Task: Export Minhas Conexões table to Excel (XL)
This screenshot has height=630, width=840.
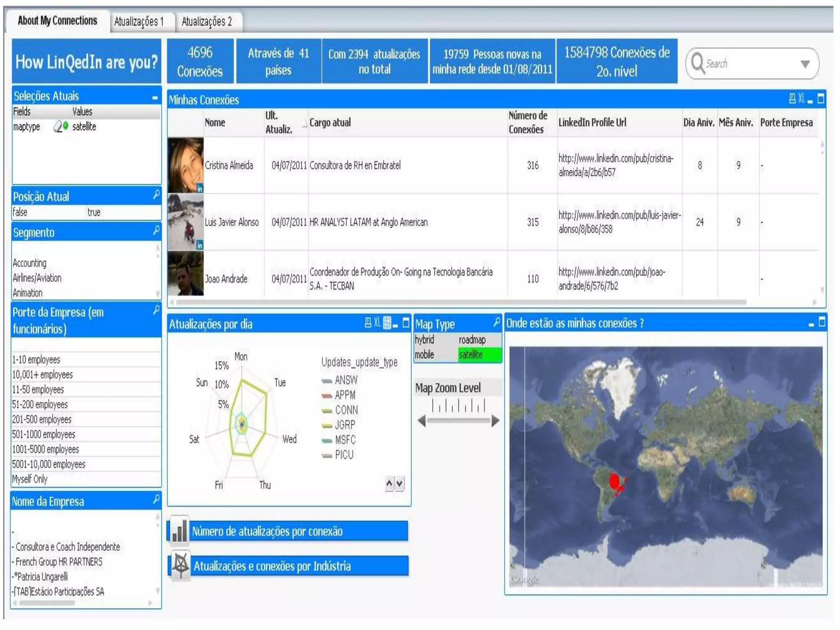Action: 801,98
